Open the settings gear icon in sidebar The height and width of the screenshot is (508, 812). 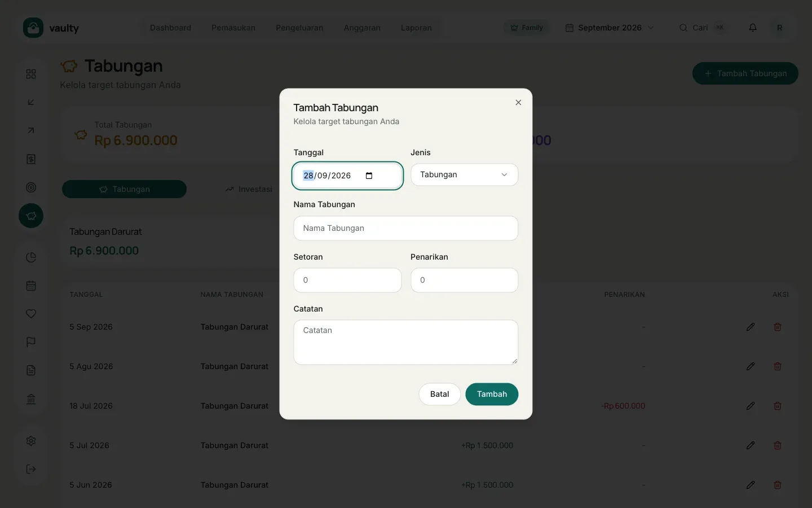tap(31, 441)
